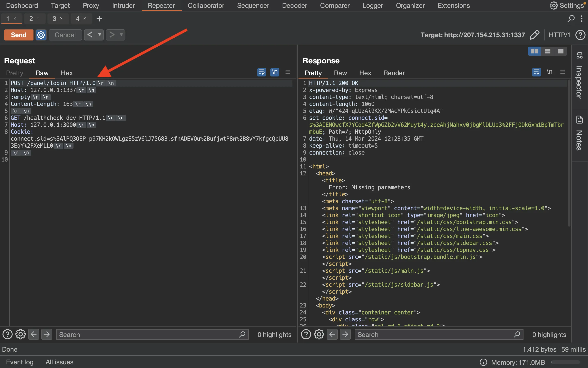Click the Repeater tab search magnifier icon
This screenshot has height=368, width=588.
click(x=571, y=18)
